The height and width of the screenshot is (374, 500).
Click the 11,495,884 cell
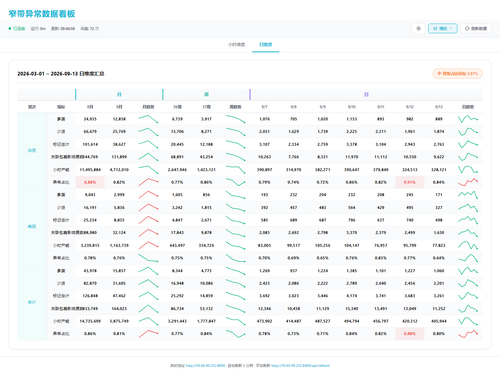(x=90, y=170)
